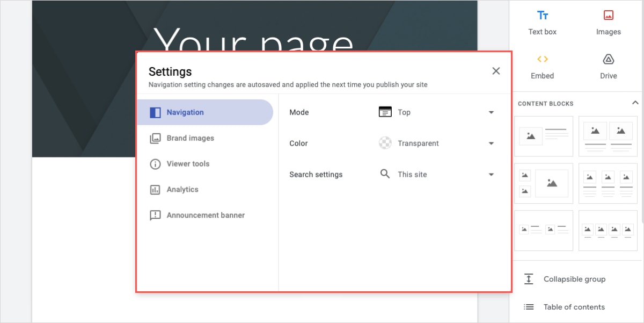644x323 pixels.
Task: Expand the Search settings dropdown
Action: pyautogui.click(x=491, y=174)
